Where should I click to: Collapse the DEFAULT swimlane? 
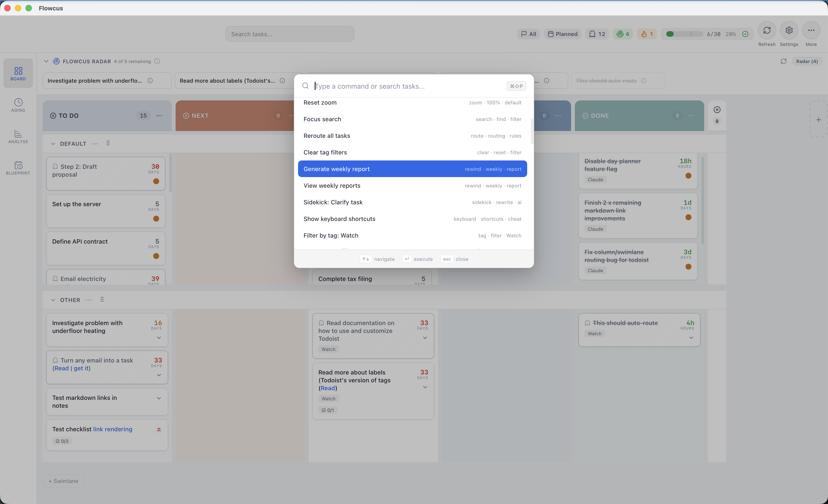[x=53, y=144]
